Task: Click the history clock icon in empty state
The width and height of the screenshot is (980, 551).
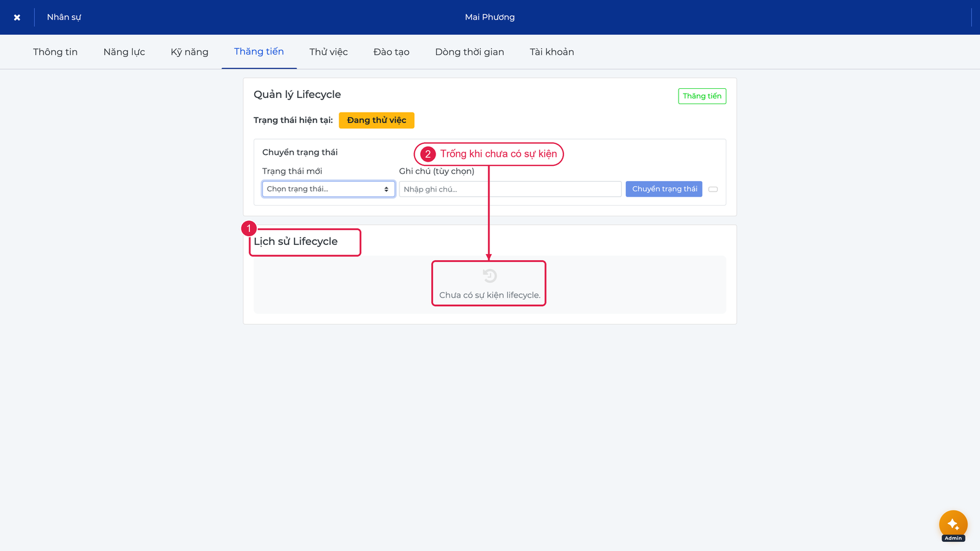Action: 489,276
